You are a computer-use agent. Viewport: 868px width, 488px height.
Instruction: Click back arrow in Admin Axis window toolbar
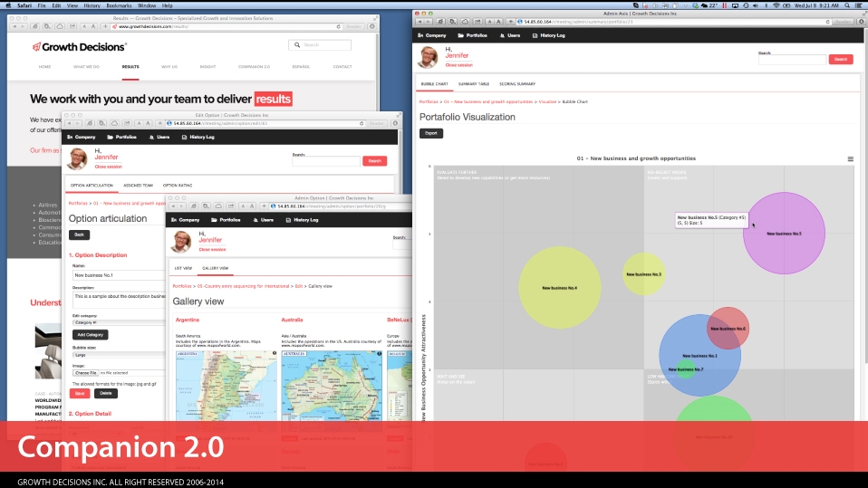pyautogui.click(x=420, y=22)
